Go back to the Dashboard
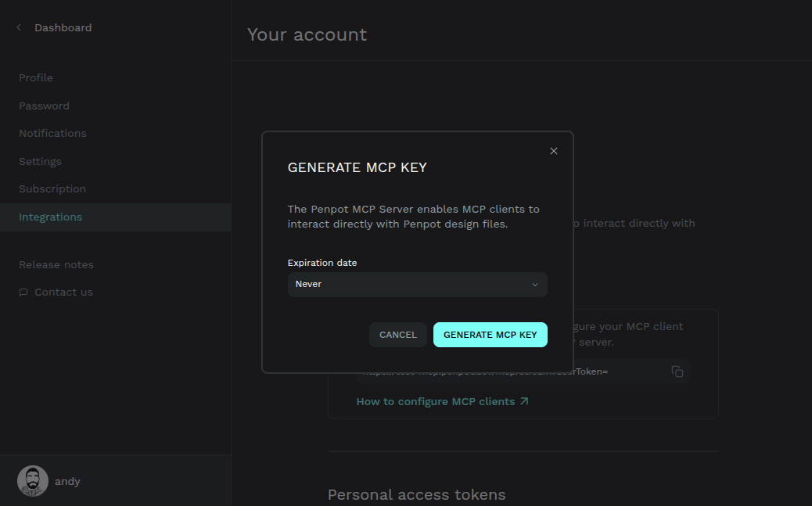This screenshot has height=506, width=812. point(63,27)
